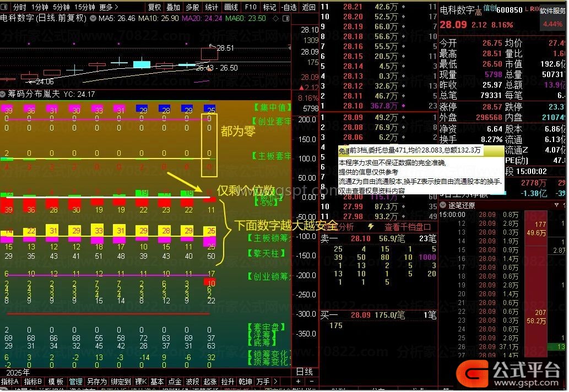Image resolution: width=569 pixels, height=392 pixels.
Task: Activate the 画线 drawing tool
Action: 231,7
